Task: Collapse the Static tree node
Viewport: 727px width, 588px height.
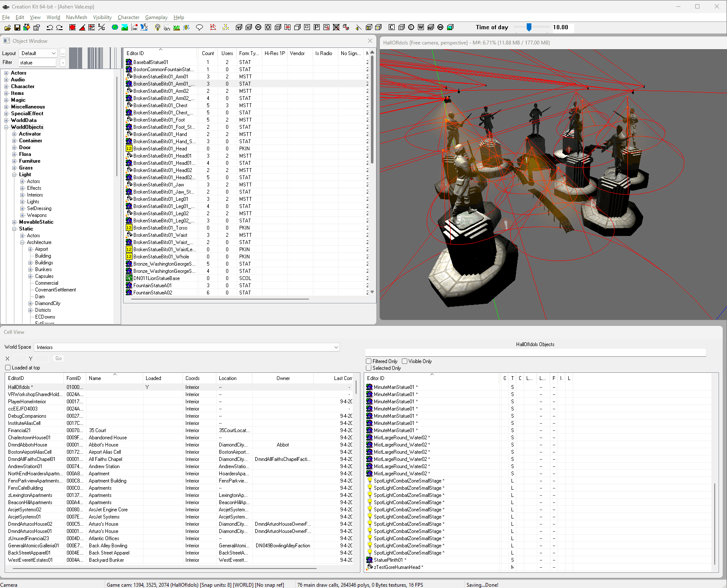Action: click(x=15, y=228)
